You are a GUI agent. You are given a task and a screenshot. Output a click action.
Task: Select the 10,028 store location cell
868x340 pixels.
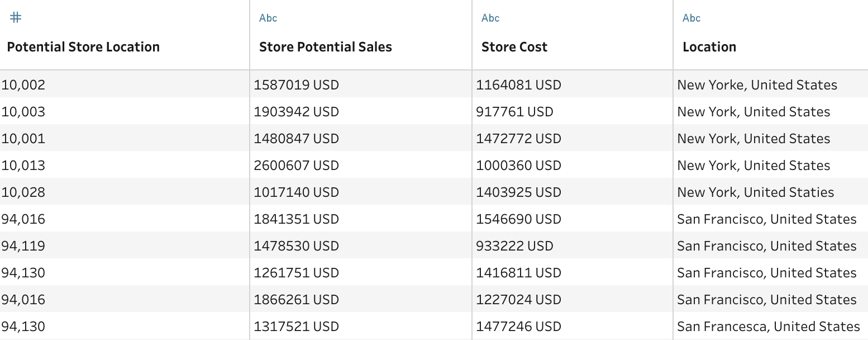tap(23, 192)
